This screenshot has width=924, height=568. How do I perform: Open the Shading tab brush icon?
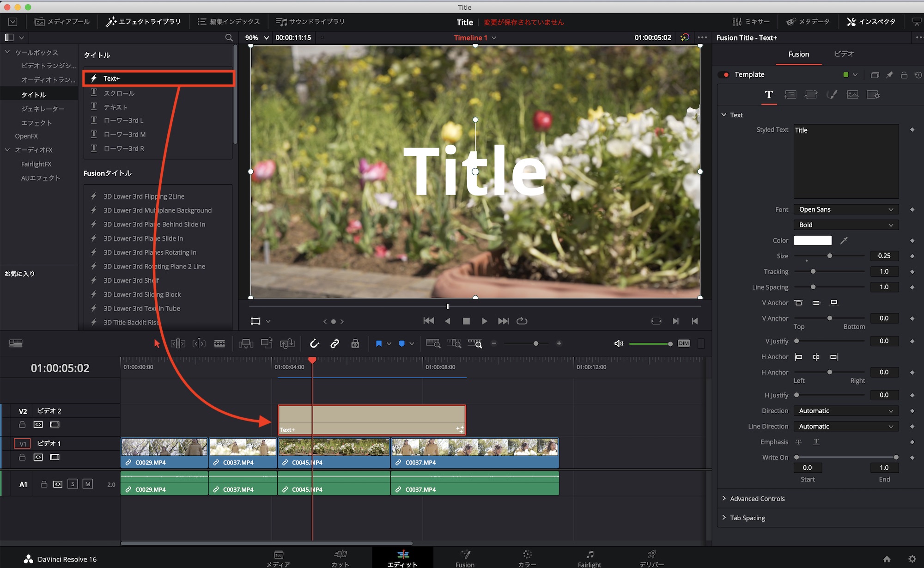click(832, 95)
